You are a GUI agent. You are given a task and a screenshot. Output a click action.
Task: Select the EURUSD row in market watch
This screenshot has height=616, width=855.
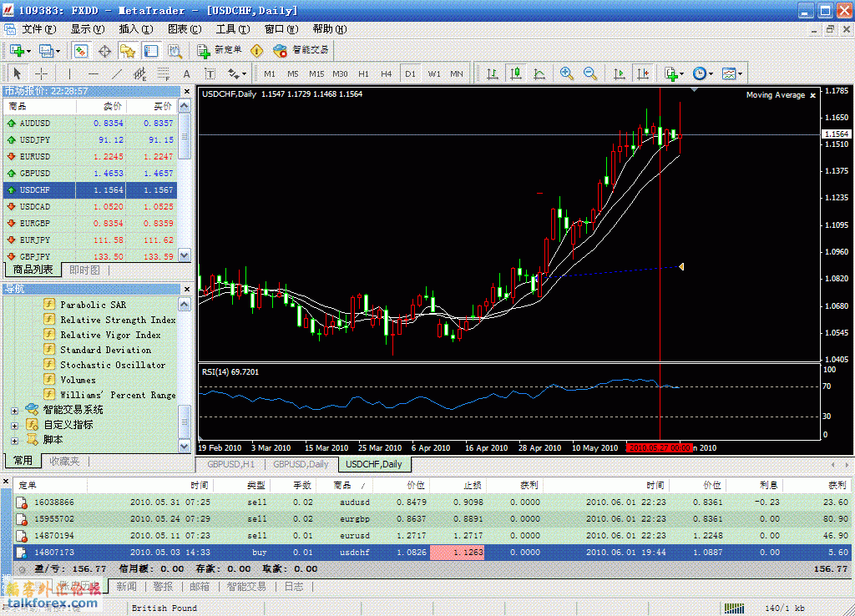pyautogui.click(x=90, y=156)
